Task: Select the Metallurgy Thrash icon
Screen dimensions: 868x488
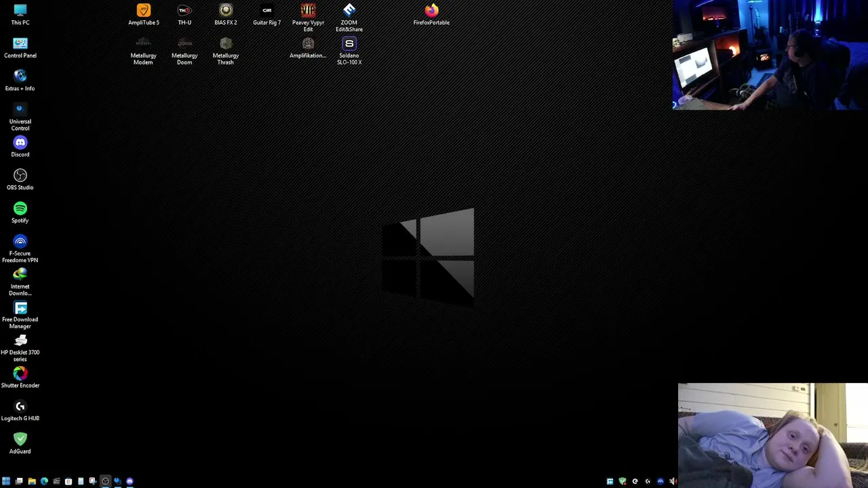Action: tap(226, 51)
